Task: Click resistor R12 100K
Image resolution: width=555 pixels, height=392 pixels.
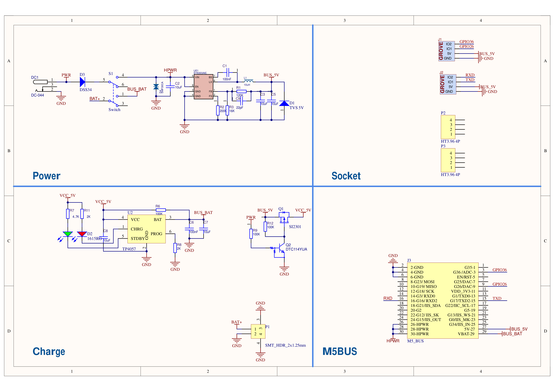Action: pyautogui.click(x=265, y=227)
